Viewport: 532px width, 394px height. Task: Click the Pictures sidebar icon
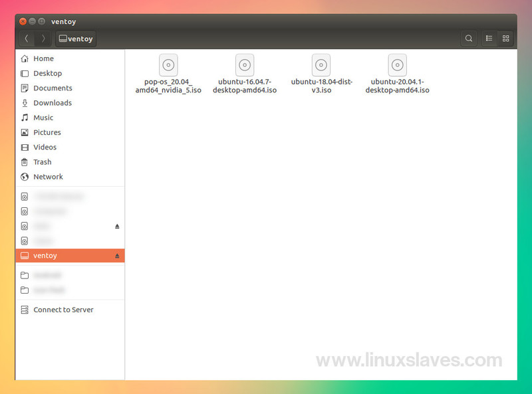[25, 132]
